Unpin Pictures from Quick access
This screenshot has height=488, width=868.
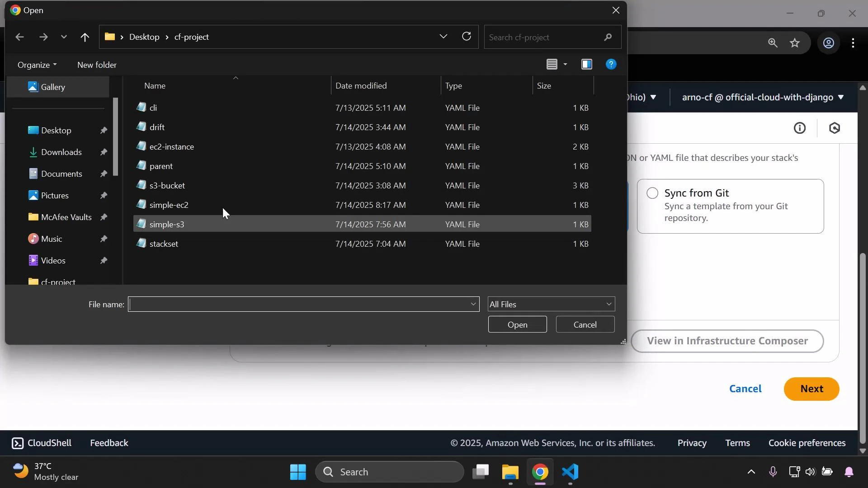coord(104,195)
